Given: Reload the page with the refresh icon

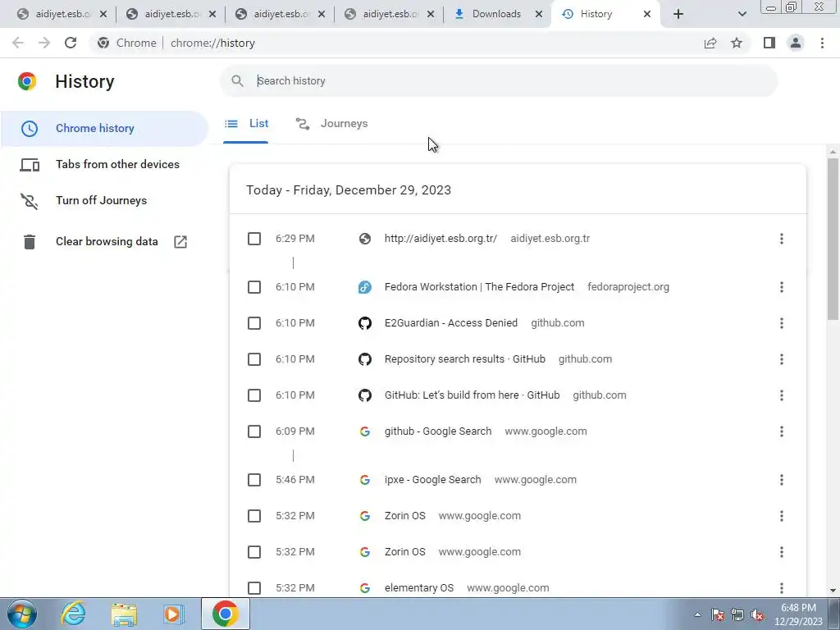Looking at the screenshot, I should [71, 43].
